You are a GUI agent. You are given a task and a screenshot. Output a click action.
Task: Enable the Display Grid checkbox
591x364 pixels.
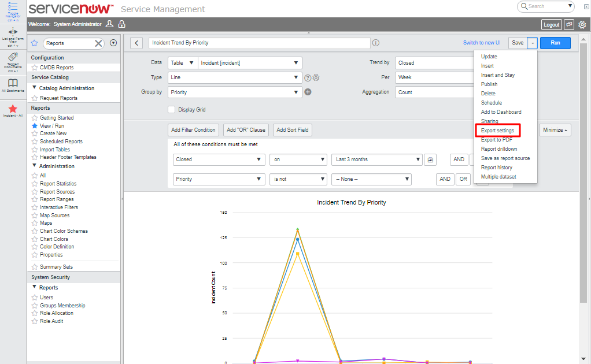[172, 110]
